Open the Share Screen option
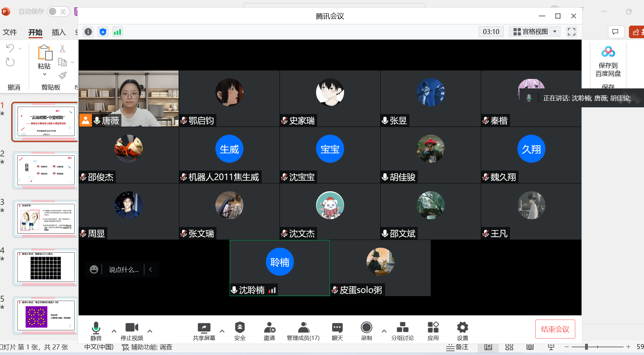644x355 pixels. (204, 331)
